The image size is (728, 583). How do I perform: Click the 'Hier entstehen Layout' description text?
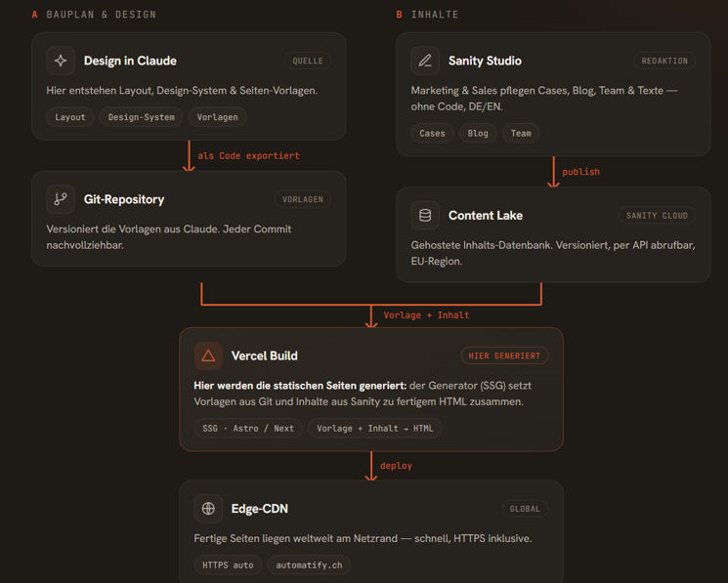[182, 91]
